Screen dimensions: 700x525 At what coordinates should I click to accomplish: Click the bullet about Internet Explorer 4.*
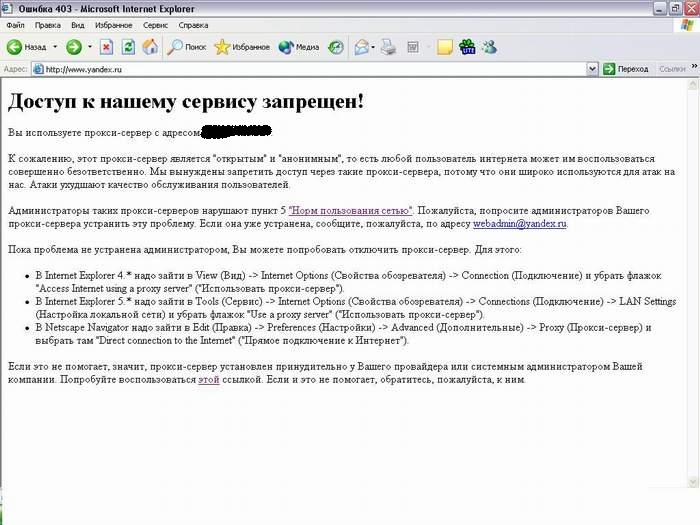tap(348, 282)
